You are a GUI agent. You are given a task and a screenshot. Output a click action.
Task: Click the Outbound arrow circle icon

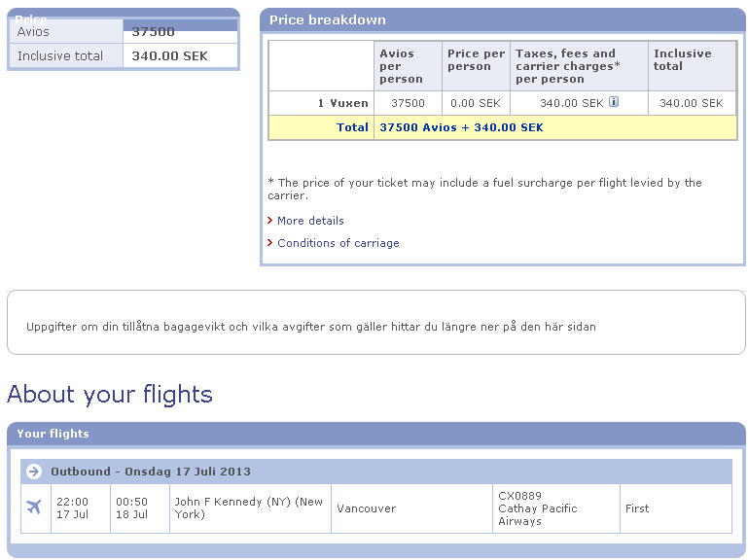[x=34, y=472]
